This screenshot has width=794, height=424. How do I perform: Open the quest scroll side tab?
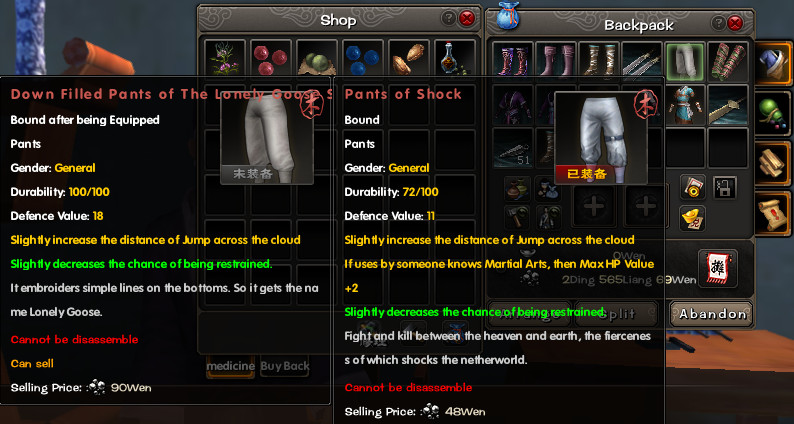tap(773, 212)
